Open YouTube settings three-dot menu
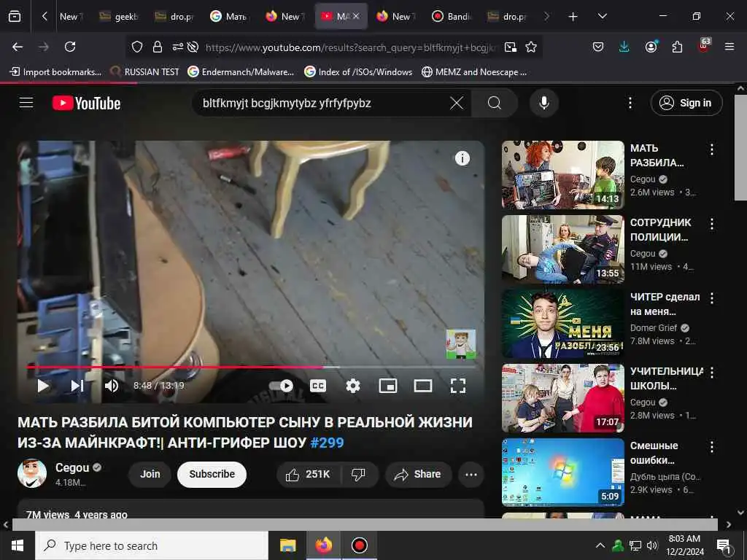Image resolution: width=747 pixels, height=560 pixels. pyautogui.click(x=630, y=103)
